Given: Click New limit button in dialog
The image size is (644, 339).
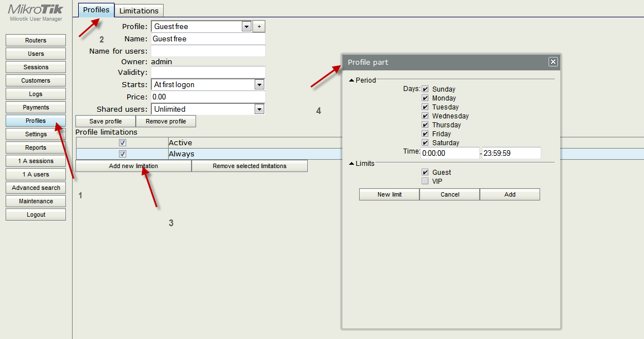Looking at the screenshot, I should pyautogui.click(x=389, y=194).
